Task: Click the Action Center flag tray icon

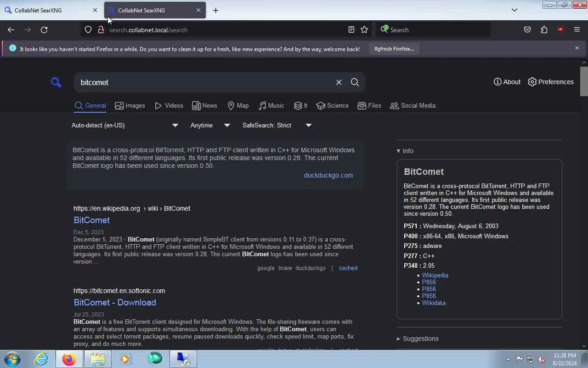Action: click(x=519, y=360)
